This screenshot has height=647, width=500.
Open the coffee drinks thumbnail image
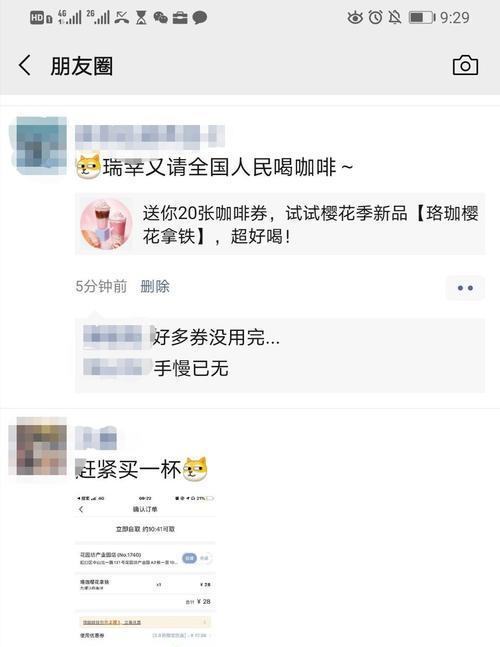[x=106, y=224]
